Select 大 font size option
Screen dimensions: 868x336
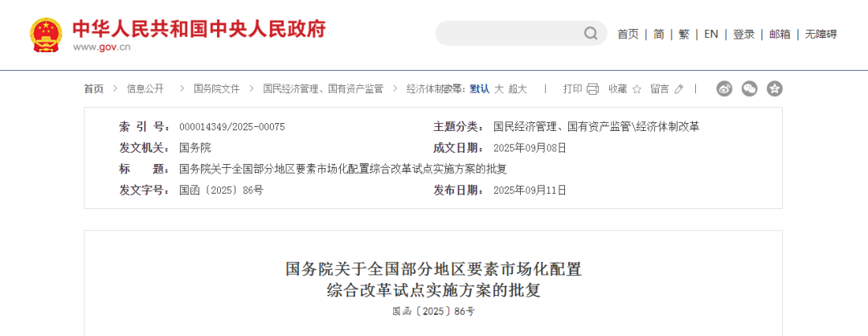[499, 89]
